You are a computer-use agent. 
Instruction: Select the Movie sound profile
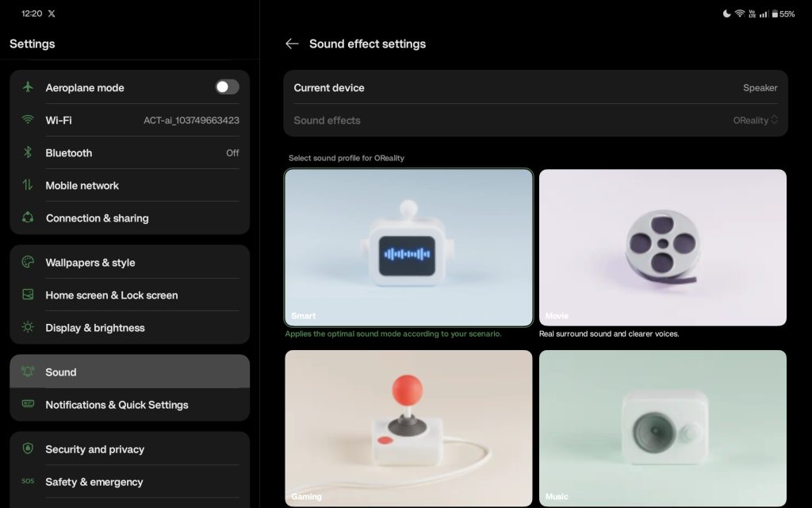(663, 247)
